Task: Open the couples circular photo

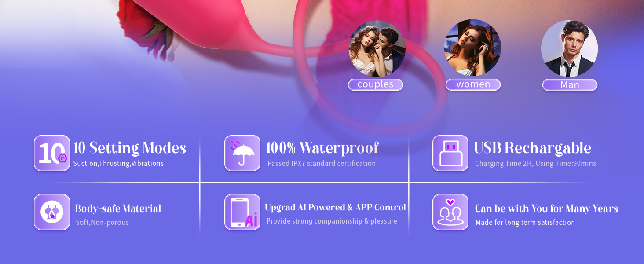Action: tap(377, 49)
